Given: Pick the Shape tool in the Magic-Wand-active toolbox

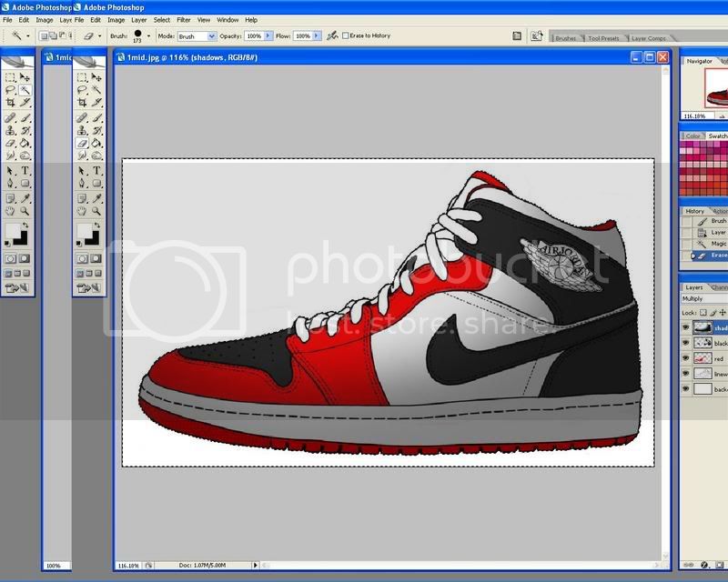Looking at the screenshot, I should point(25,184).
